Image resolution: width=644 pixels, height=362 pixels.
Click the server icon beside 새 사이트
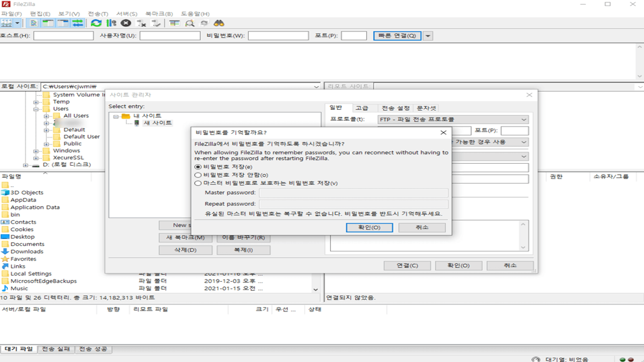pyautogui.click(x=137, y=123)
